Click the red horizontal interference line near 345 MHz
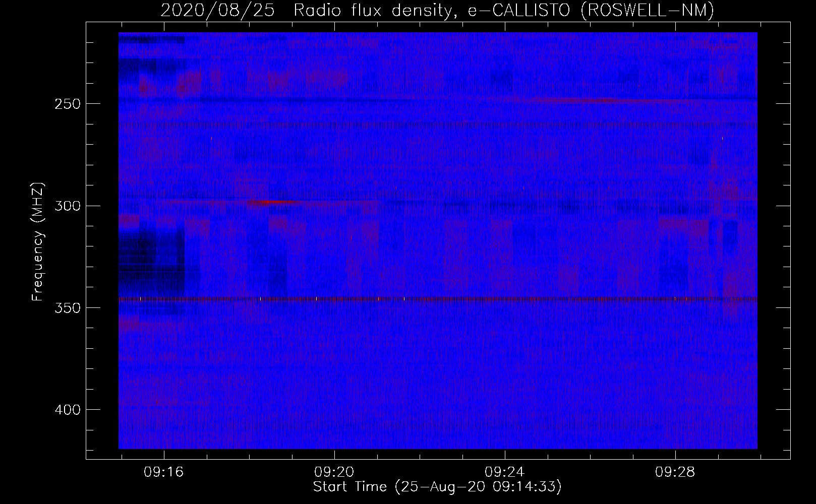Viewport: 816px width, 504px height. 438,299
